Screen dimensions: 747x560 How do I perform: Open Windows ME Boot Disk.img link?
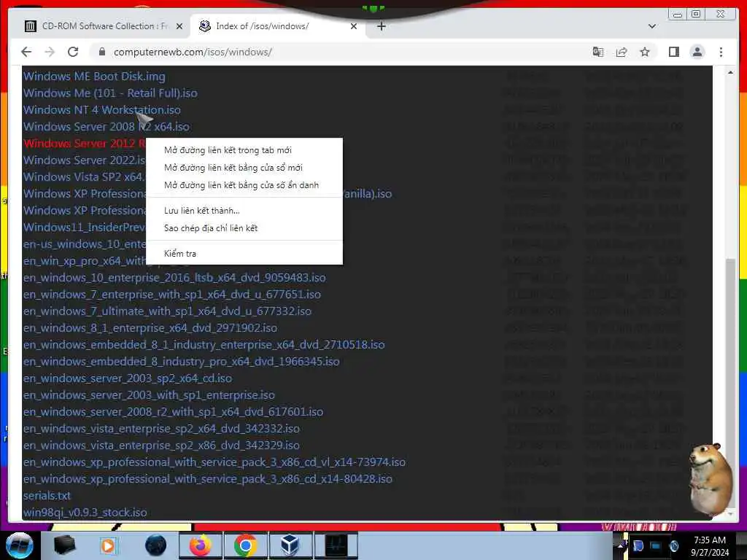[x=94, y=77]
